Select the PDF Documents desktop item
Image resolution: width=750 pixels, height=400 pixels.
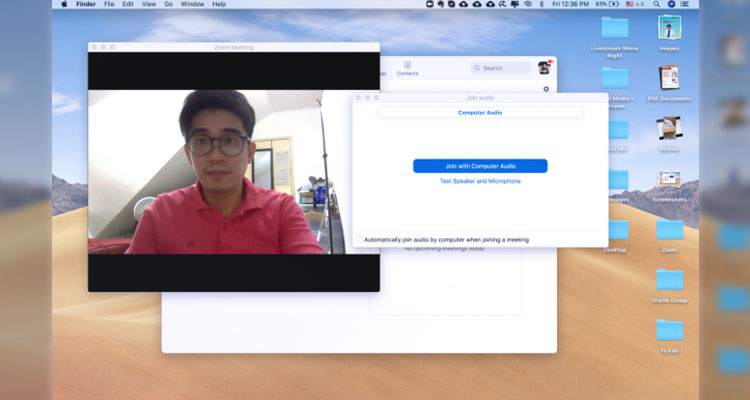[669, 84]
